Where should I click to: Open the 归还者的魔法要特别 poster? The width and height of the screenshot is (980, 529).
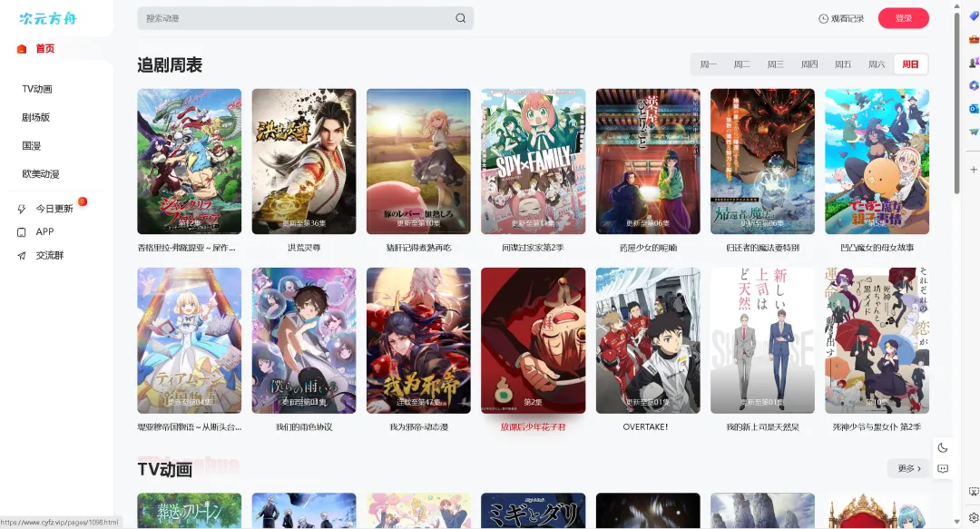point(762,162)
